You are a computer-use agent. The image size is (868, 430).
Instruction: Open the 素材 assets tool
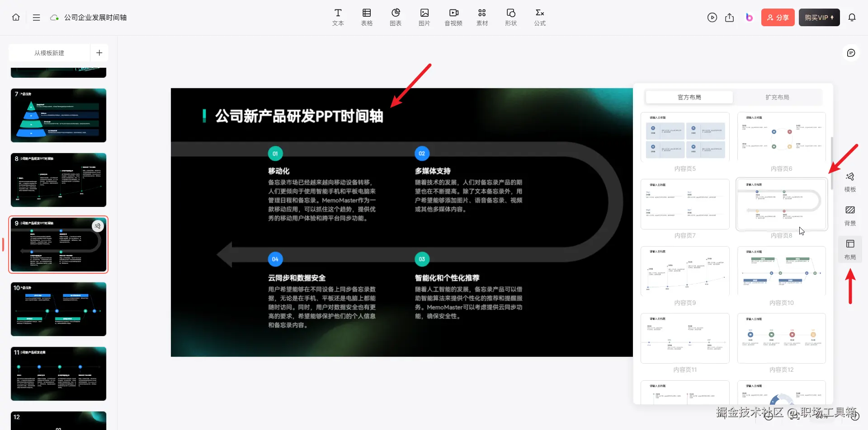[x=482, y=18]
